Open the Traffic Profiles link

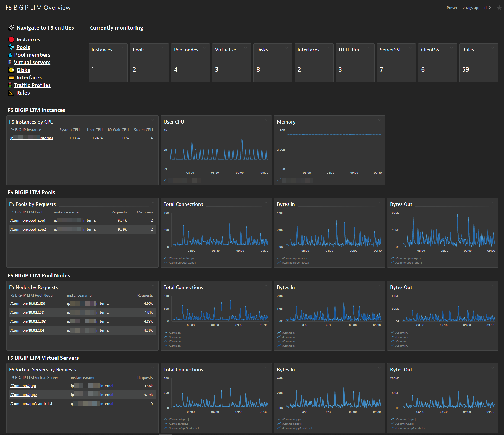click(x=32, y=85)
